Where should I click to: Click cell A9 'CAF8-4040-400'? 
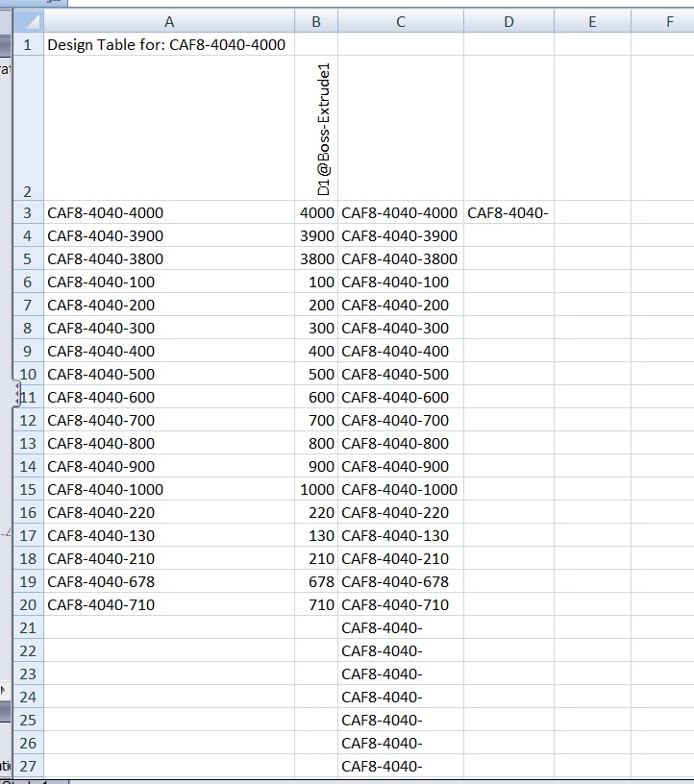(169, 351)
